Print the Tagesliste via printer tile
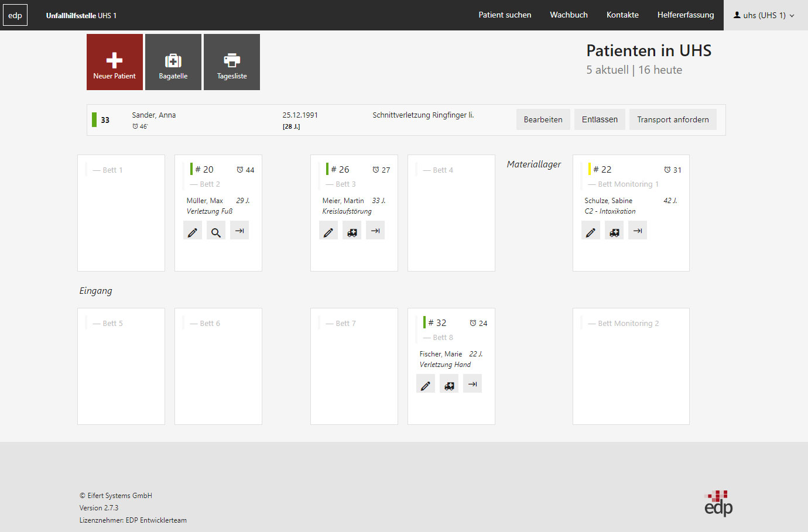The image size is (808, 532). pos(232,62)
